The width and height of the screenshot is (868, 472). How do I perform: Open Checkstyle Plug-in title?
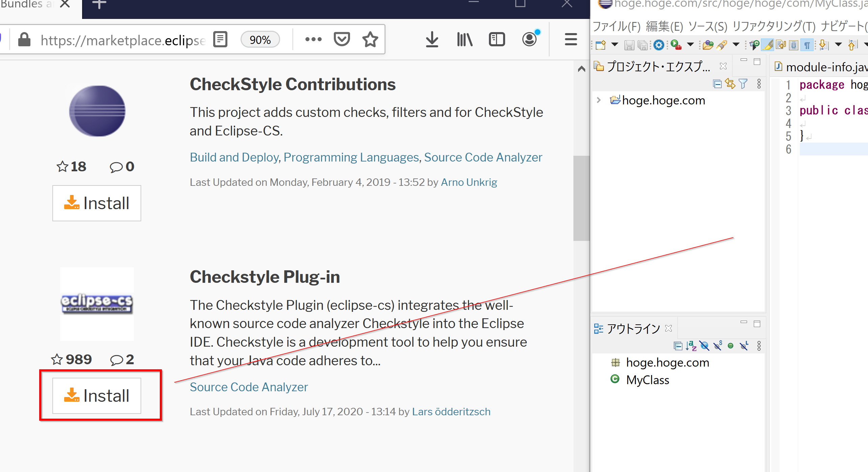265,277
